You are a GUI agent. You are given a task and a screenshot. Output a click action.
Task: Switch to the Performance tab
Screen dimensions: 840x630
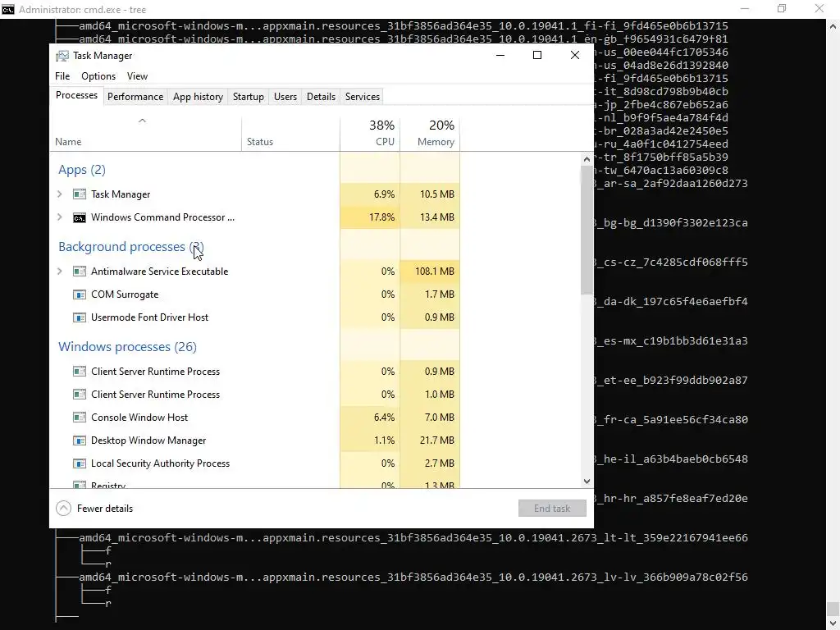pyautogui.click(x=135, y=97)
